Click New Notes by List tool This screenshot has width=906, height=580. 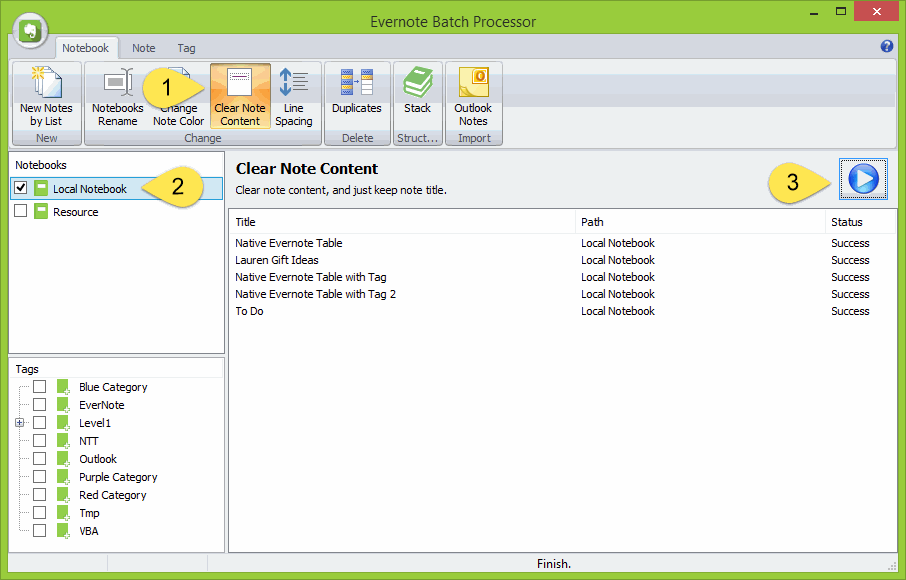[x=46, y=96]
